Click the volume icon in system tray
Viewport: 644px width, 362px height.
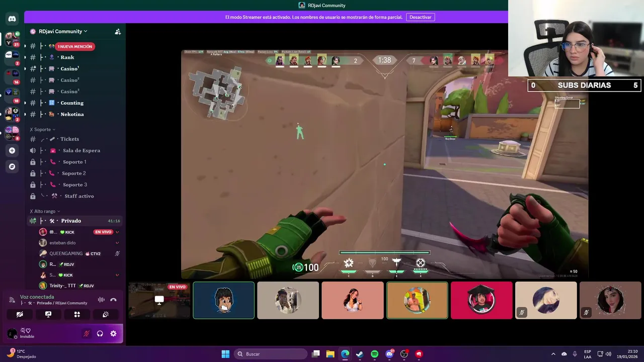[609, 354]
